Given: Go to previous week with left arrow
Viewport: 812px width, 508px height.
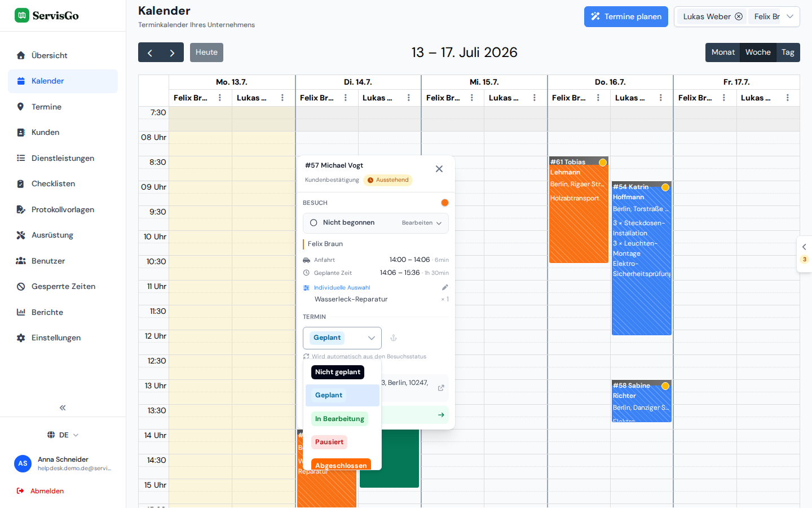Looking at the screenshot, I should 150,52.
